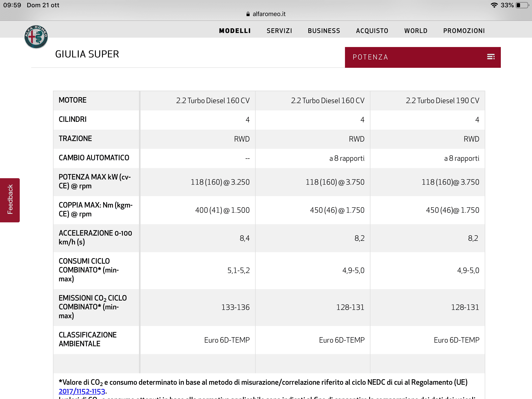Click the ACCELERAZIONE 0-100 row label
The image size is (532, 399).
pos(95,238)
